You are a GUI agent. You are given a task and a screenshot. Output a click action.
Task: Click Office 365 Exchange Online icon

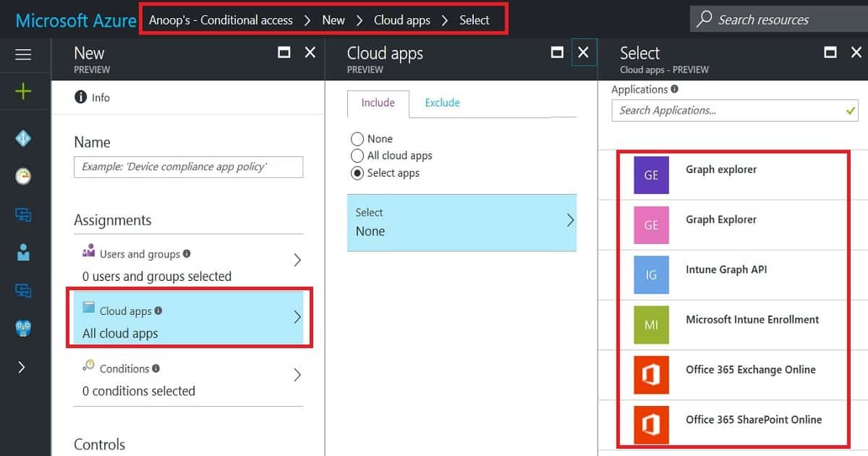pos(651,375)
